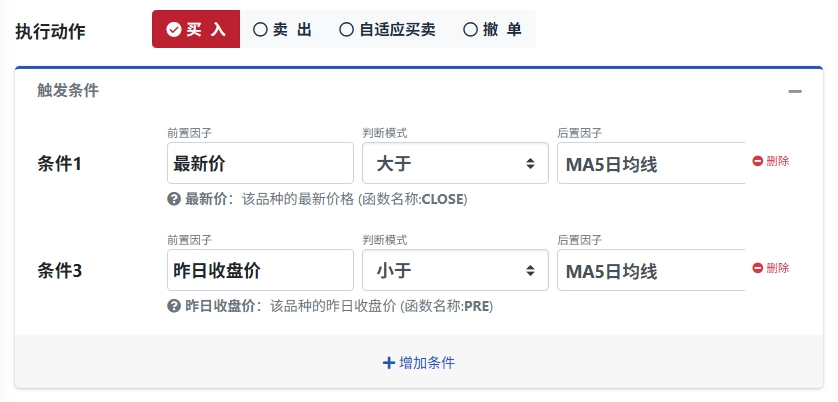Screen dimensions: 838x402
Task: Click the red delete icon for 条件3
Action: (x=758, y=268)
